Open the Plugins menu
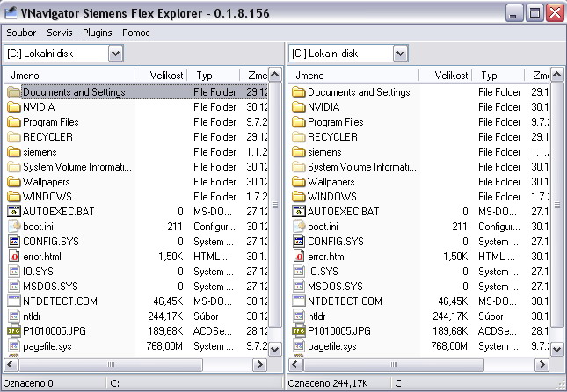Screen dimensions: 567x392 point(98,33)
